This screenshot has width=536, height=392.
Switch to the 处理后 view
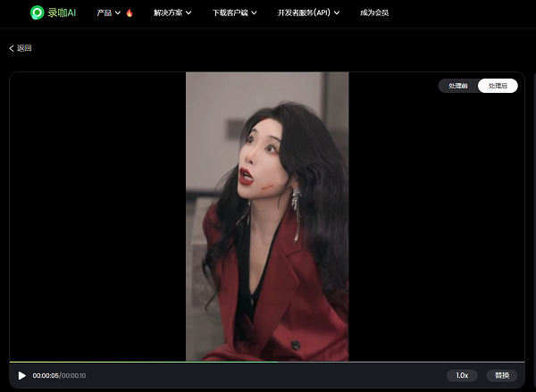click(498, 86)
